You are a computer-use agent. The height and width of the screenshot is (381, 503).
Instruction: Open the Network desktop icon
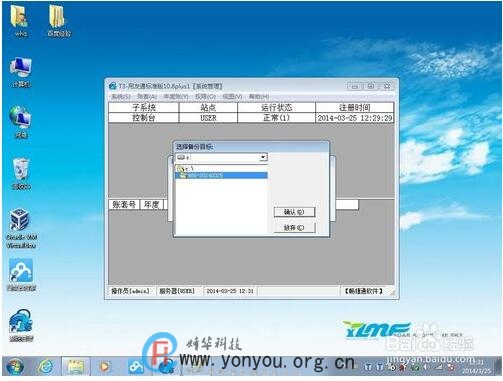[x=21, y=122]
